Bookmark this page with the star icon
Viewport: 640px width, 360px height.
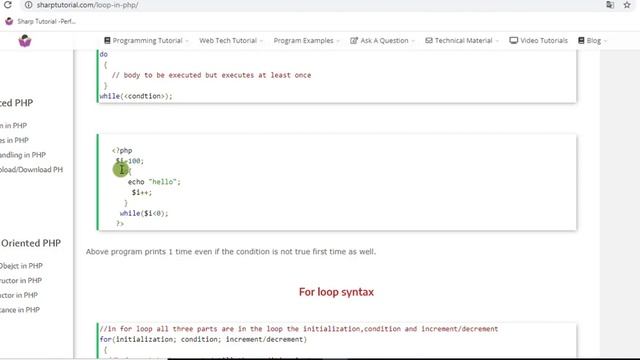coord(627,5)
